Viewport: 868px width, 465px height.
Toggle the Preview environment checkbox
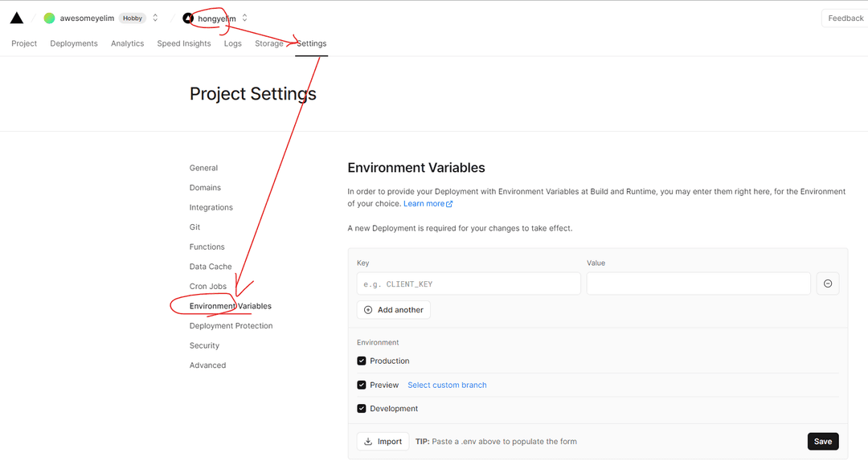362,385
